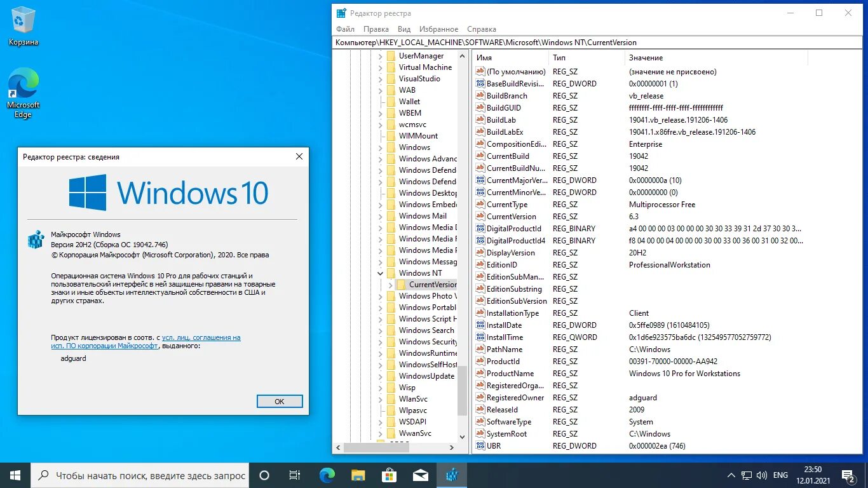Viewport: 868px width, 488px height.
Task: Select the 'Windows 10 Pro for Workstations' value
Action: [684, 374]
